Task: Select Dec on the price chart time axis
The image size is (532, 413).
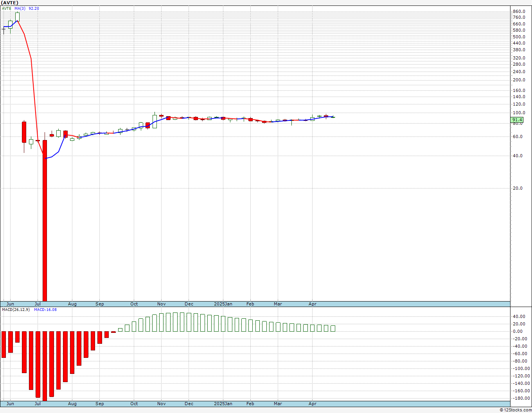Action: point(189,304)
